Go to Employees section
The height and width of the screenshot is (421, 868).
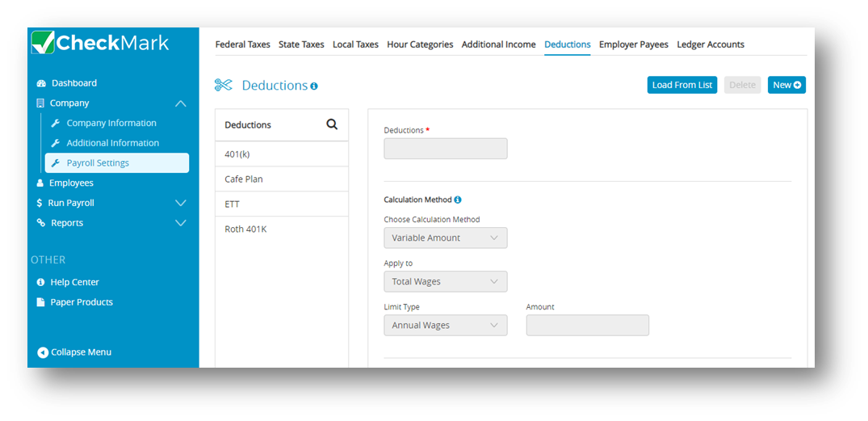[71, 183]
